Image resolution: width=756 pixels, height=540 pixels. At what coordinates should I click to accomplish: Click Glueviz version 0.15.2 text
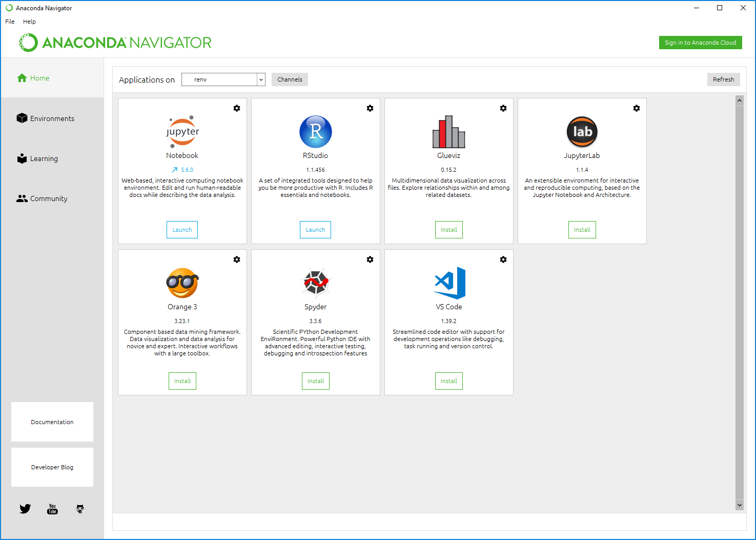(x=448, y=170)
